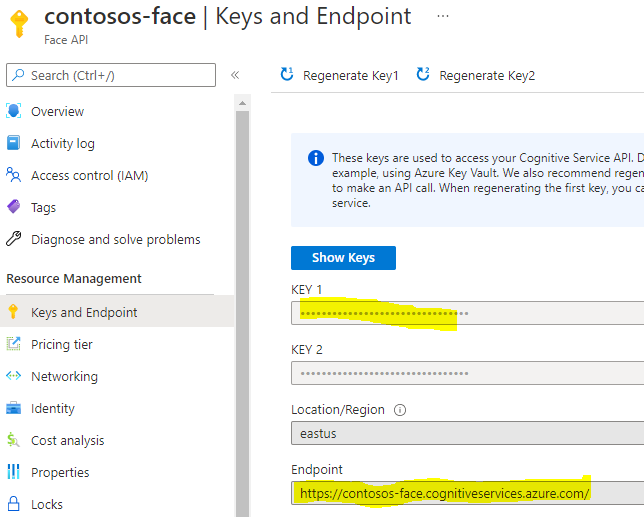Click the Location/Region info icon
This screenshot has height=517, width=644.
tap(400, 410)
